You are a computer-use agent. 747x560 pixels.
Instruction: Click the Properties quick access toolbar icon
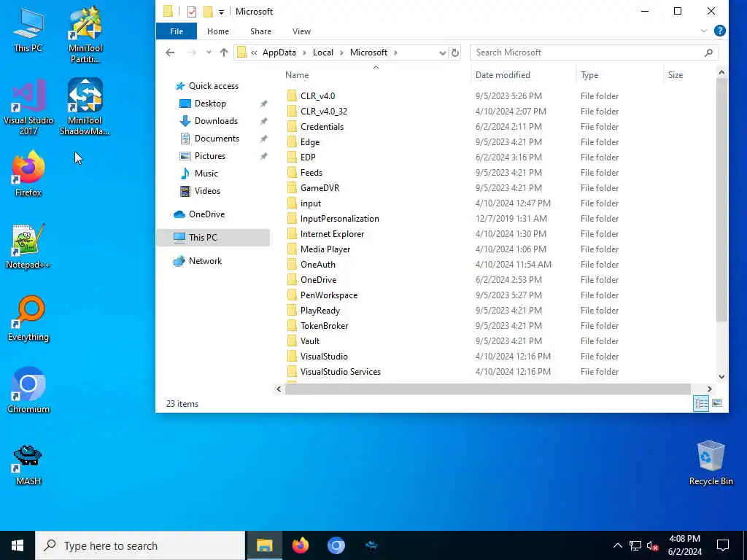(192, 12)
